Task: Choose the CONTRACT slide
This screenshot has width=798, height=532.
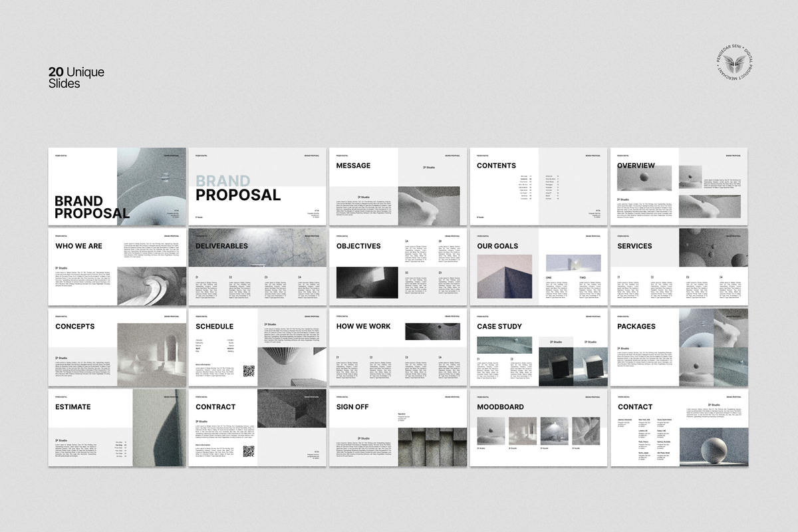Action: [x=258, y=428]
